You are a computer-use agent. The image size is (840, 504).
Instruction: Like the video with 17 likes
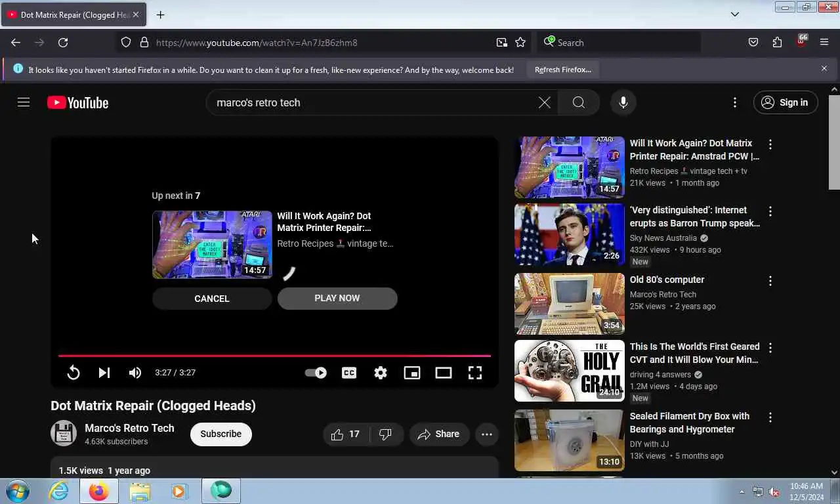(346, 434)
